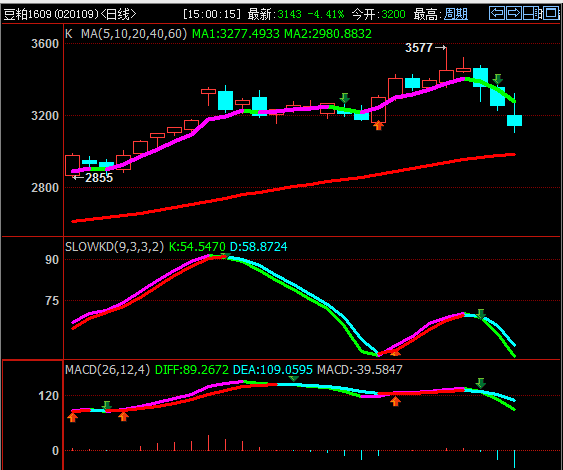The image size is (563, 470).
Task: Click the first orange buy arrow in the MACD panel
Action: point(73,417)
